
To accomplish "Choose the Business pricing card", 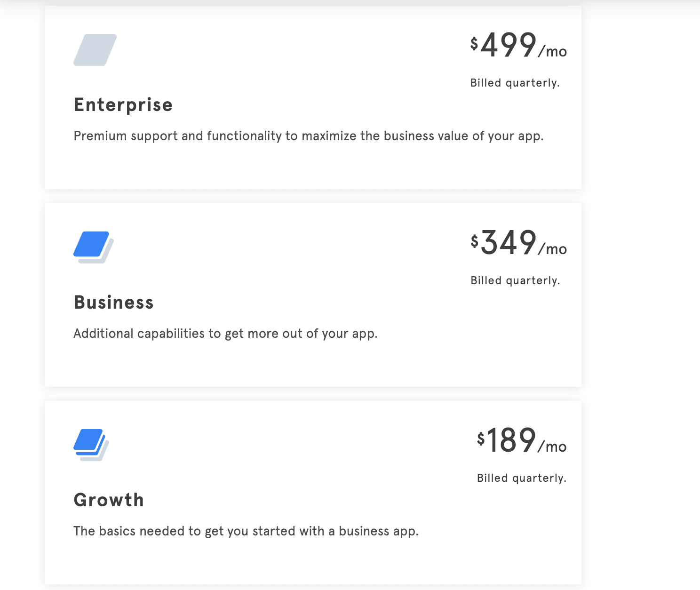I will pyautogui.click(x=313, y=295).
